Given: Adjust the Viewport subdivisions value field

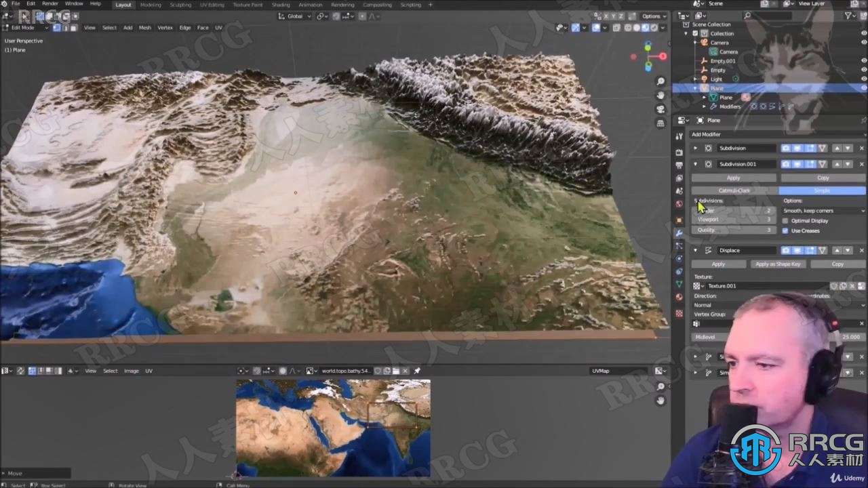Looking at the screenshot, I should click(734, 220).
